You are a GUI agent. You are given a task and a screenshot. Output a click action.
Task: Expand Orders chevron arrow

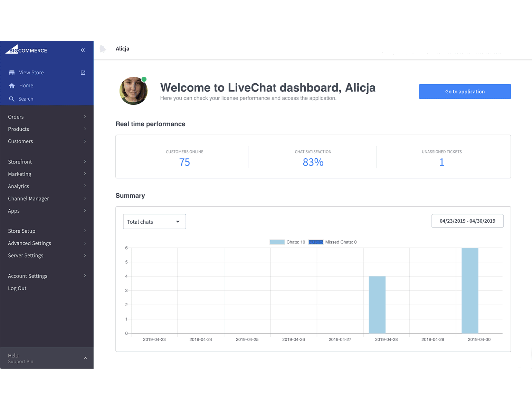[85, 117]
